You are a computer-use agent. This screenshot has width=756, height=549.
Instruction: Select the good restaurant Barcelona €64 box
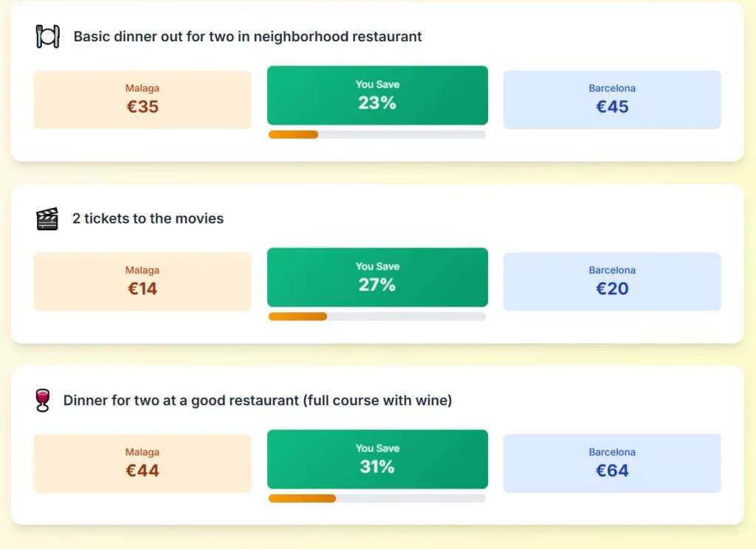[612, 463]
